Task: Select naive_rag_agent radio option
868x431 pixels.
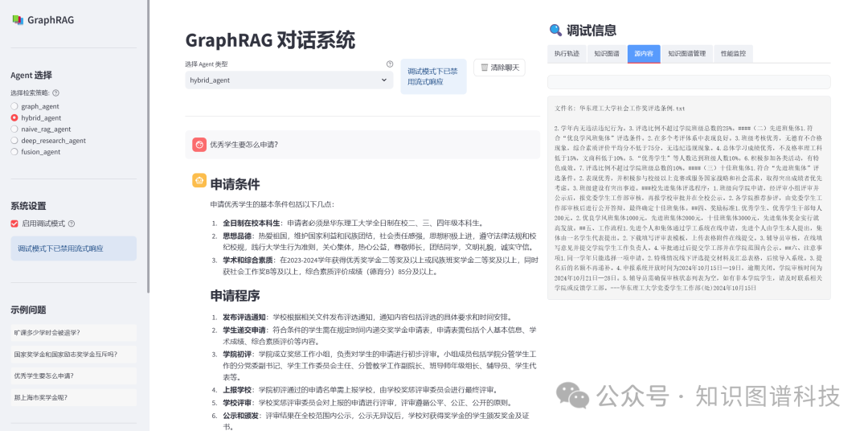Action: (x=41, y=129)
